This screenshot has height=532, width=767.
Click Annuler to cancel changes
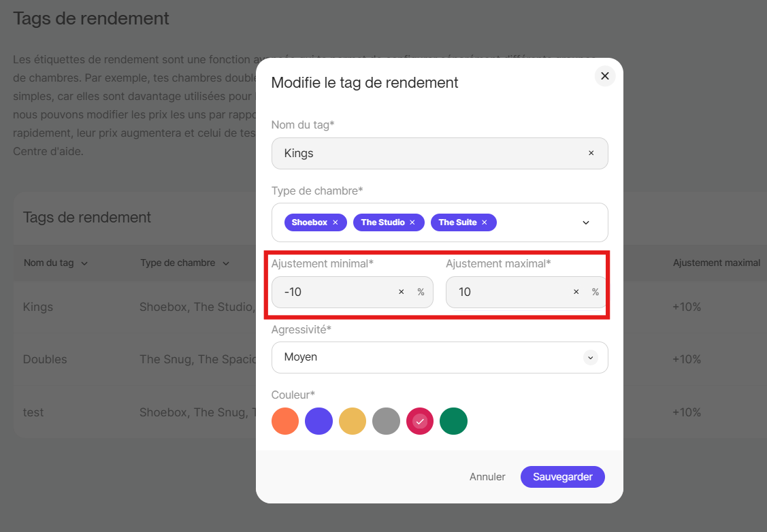click(487, 477)
